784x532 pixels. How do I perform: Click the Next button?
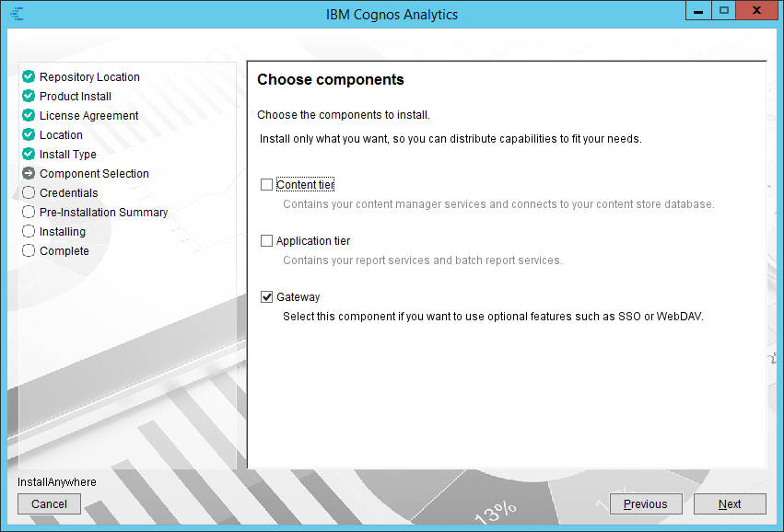point(730,504)
